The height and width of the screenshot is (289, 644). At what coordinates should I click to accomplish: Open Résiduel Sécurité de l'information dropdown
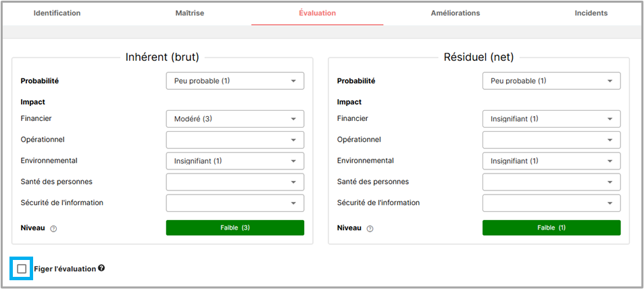(551, 203)
